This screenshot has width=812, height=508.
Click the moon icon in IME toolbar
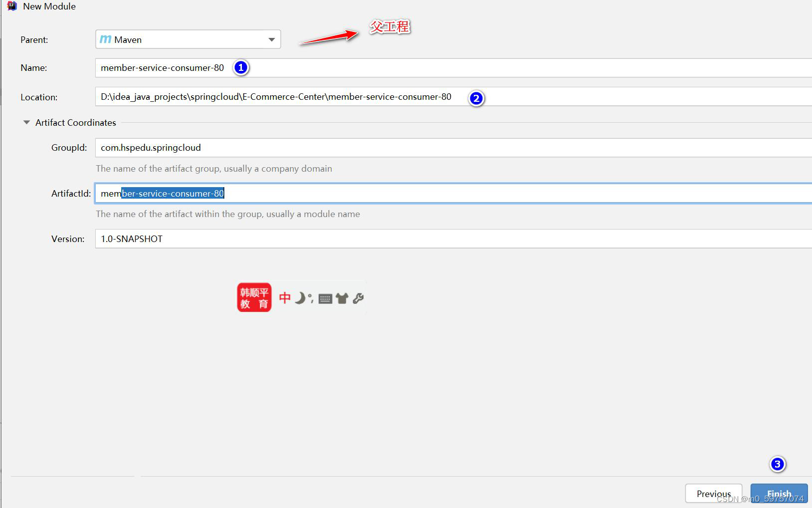(x=300, y=298)
